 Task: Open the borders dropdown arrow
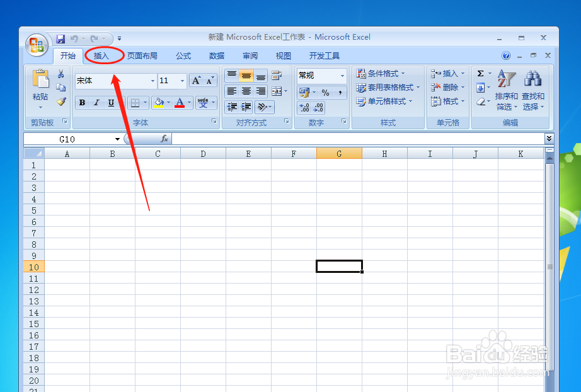pos(145,103)
